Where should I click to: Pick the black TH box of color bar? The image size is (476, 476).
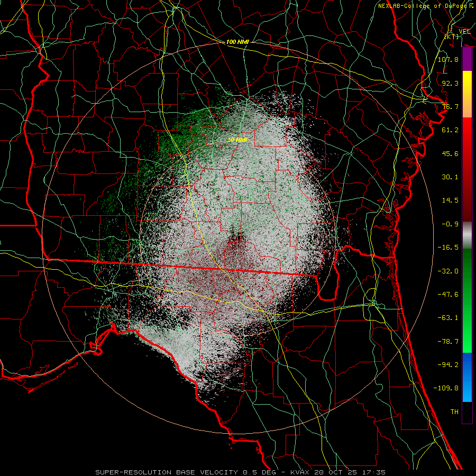(467, 413)
